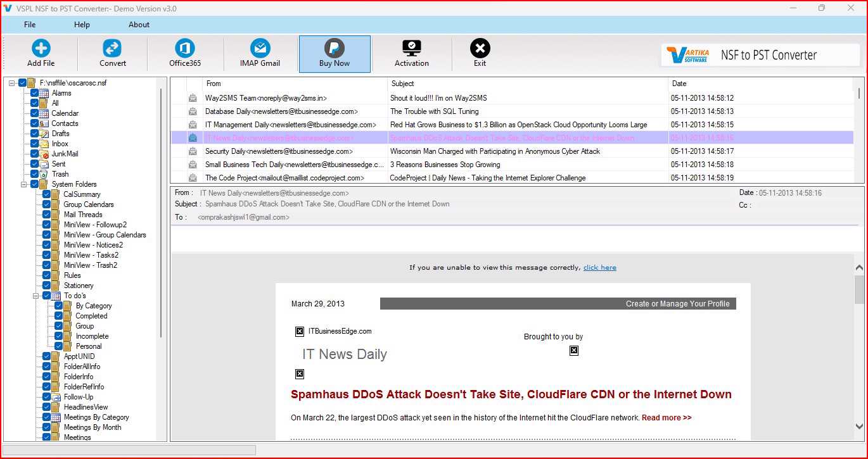This screenshot has height=459, width=868.
Task: Click the message preview scroll-up arrow
Action: (859, 267)
